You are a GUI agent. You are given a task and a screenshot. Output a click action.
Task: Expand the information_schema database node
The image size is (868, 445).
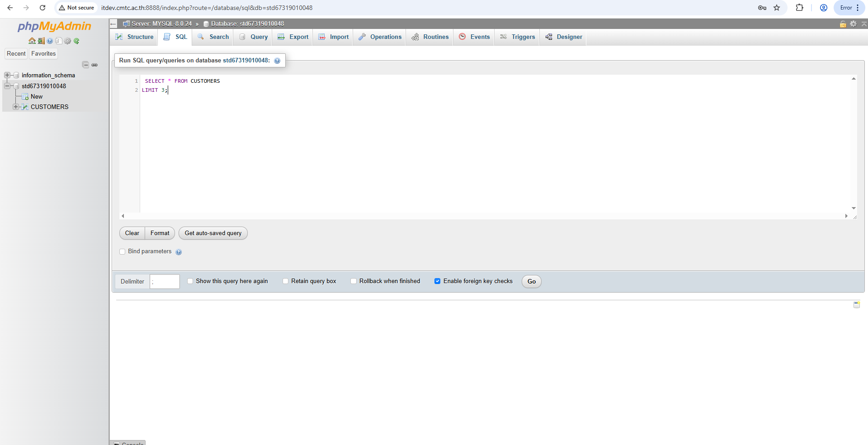click(7, 75)
